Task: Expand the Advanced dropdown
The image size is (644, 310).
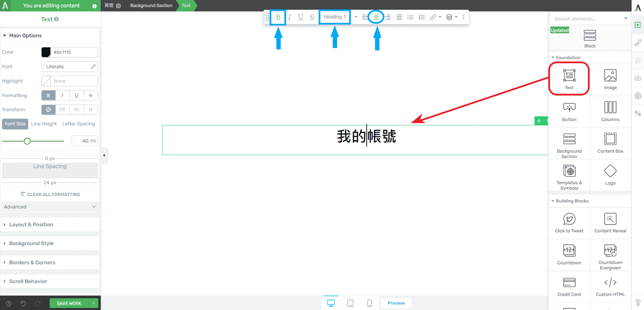Action: click(50, 207)
